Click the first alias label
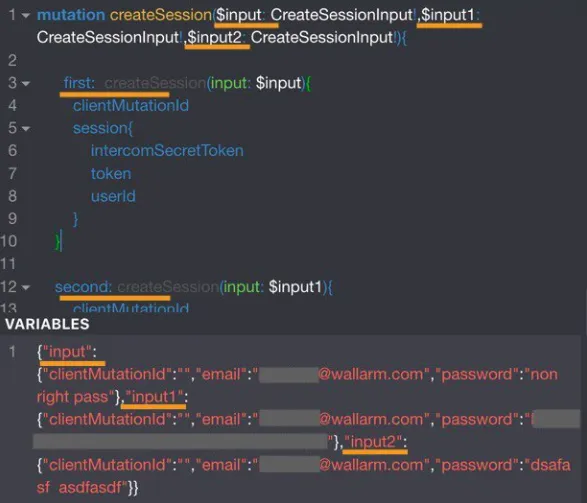587x503 pixels. coord(79,83)
